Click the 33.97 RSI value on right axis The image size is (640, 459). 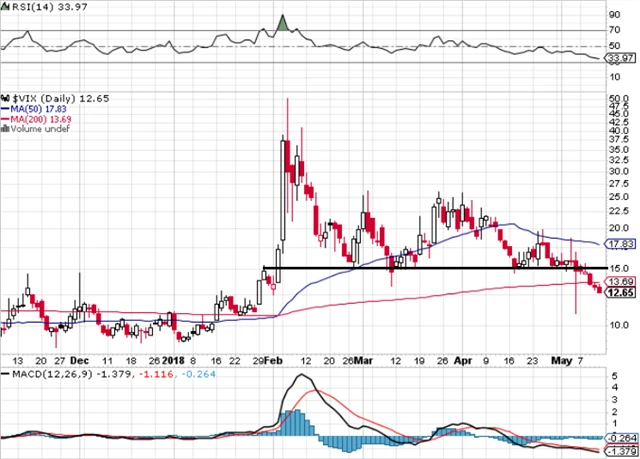pos(617,60)
